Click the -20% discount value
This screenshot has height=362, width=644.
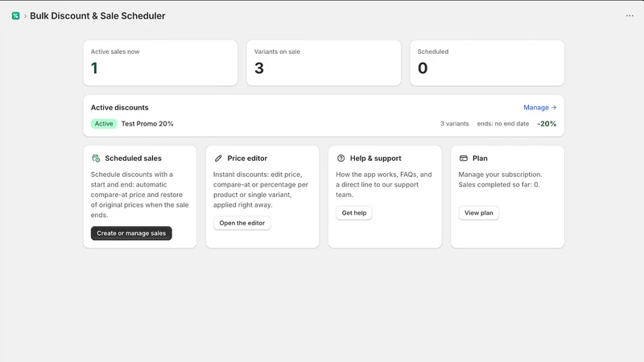(547, 124)
